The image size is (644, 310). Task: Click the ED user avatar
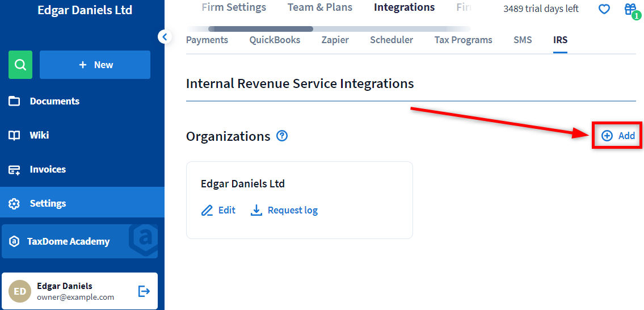coord(20,291)
